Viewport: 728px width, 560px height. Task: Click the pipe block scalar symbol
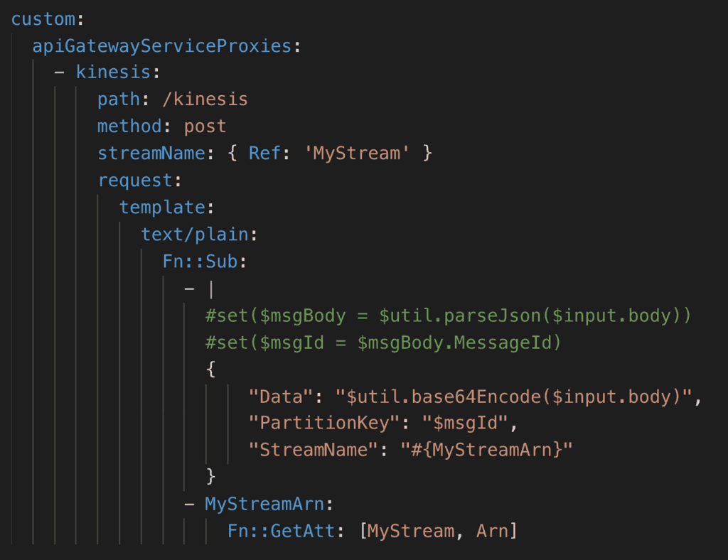[210, 289]
